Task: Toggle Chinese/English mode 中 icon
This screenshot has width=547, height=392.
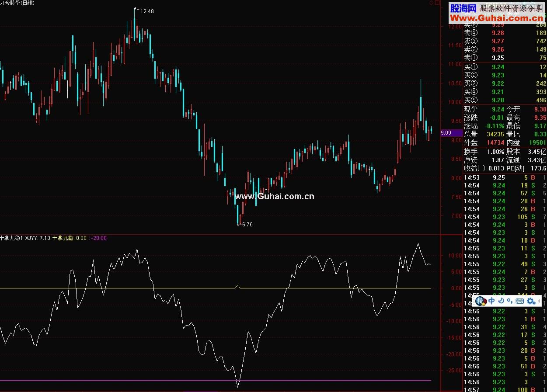Action: pyautogui.click(x=491, y=301)
